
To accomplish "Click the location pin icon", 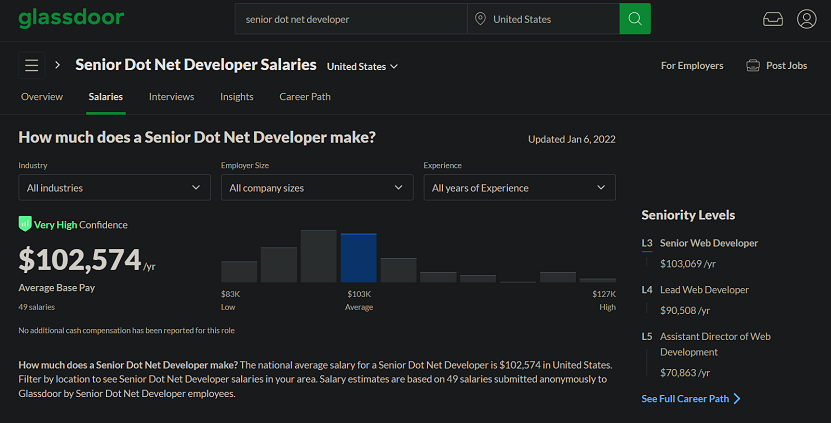I will 480,19.
